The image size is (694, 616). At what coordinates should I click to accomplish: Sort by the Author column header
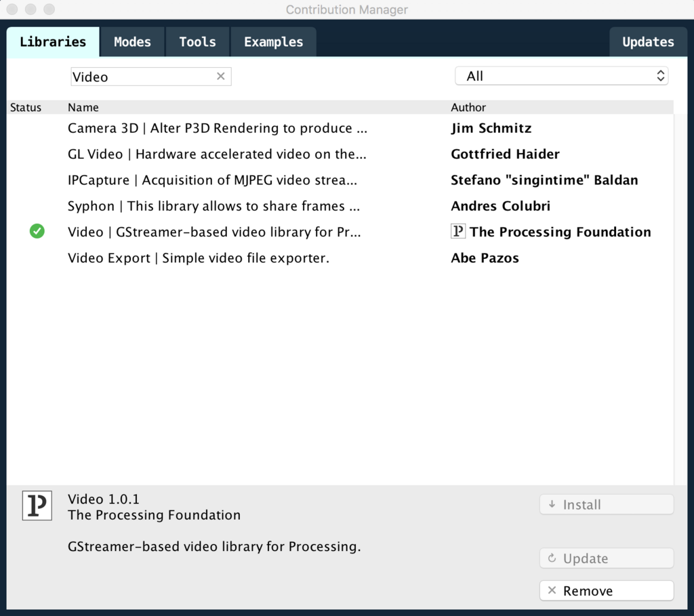(x=468, y=108)
